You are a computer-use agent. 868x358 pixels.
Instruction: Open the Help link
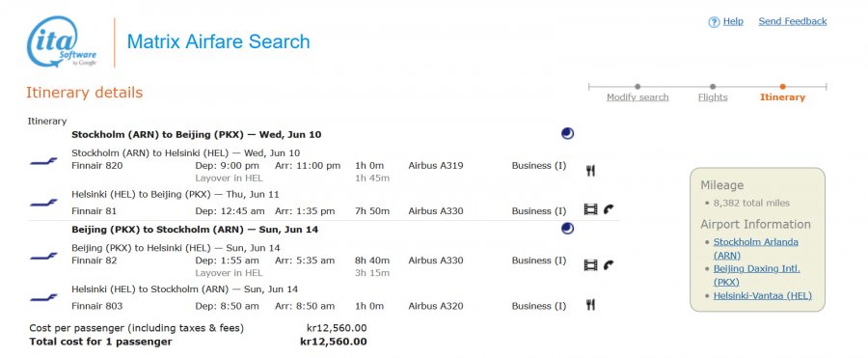click(733, 21)
